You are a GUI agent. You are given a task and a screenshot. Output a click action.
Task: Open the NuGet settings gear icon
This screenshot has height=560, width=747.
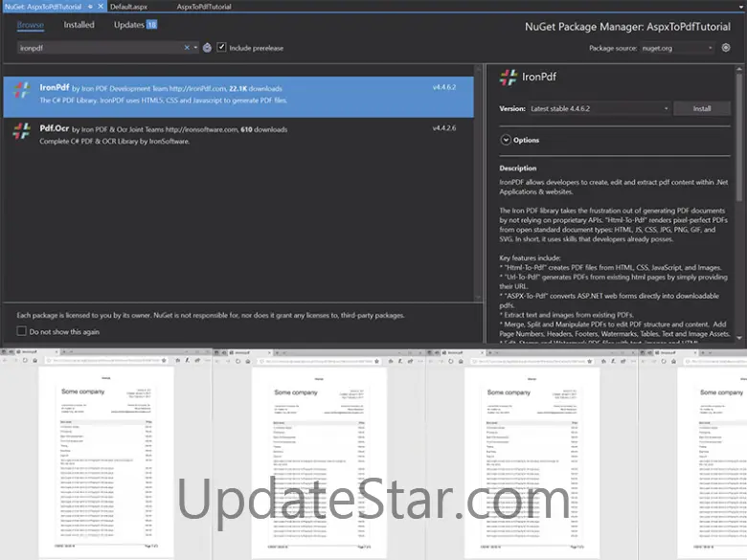pos(726,48)
